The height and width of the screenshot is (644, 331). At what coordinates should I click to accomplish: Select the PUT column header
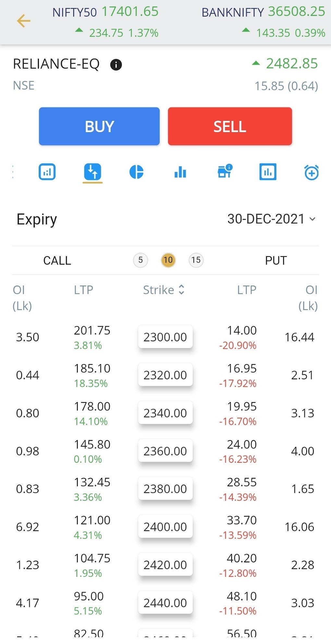click(x=276, y=260)
